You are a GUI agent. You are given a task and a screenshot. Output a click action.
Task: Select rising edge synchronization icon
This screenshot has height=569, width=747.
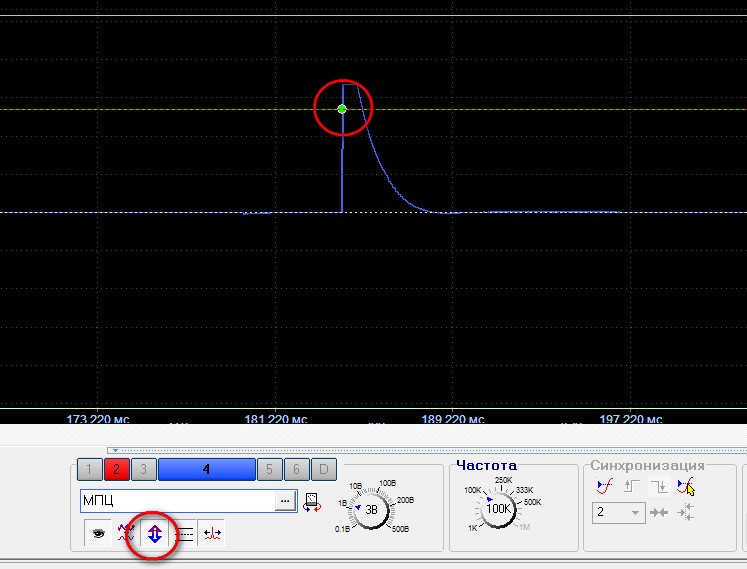click(631, 487)
